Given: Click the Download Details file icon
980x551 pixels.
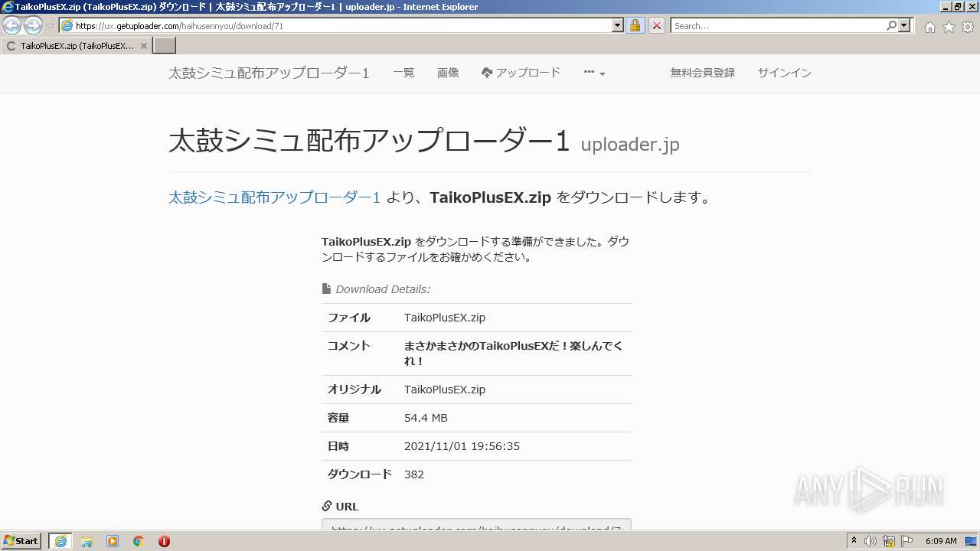Looking at the screenshot, I should (x=326, y=289).
